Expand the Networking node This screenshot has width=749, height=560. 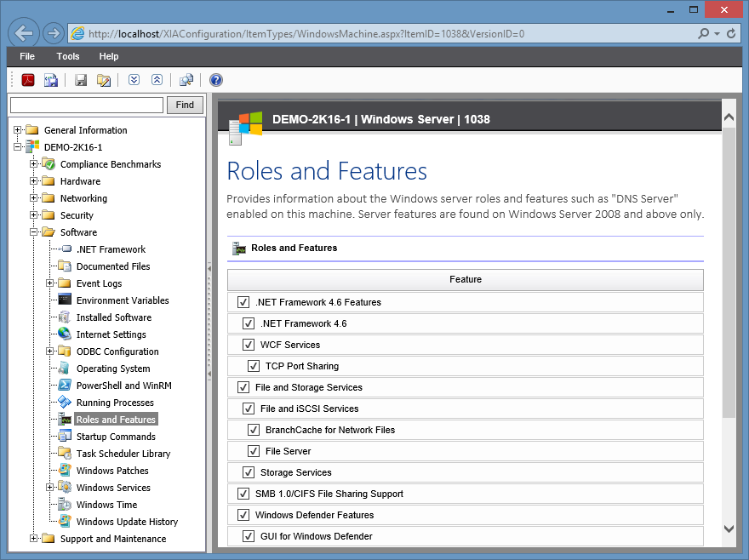point(33,197)
